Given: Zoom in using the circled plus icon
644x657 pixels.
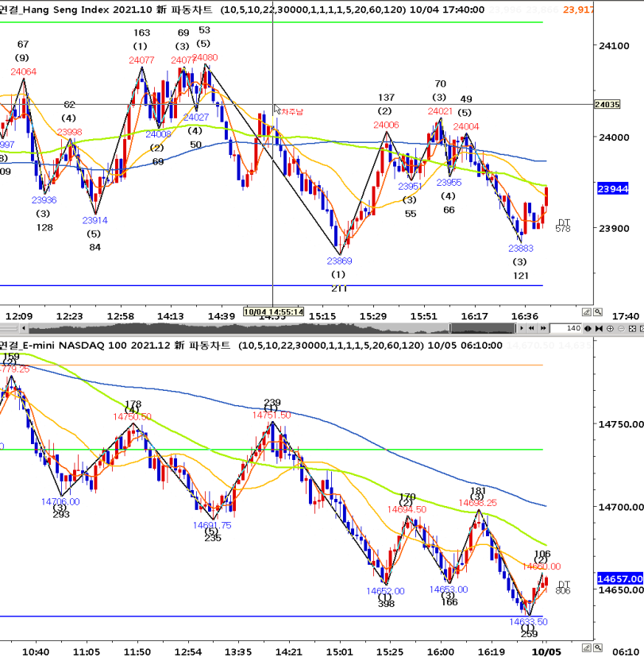Looking at the screenshot, I should [610, 328].
